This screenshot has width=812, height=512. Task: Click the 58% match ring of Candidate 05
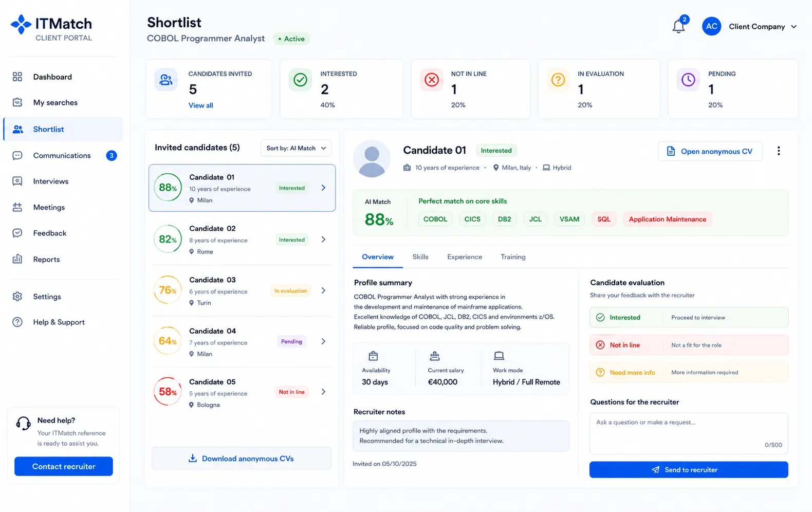[168, 392]
